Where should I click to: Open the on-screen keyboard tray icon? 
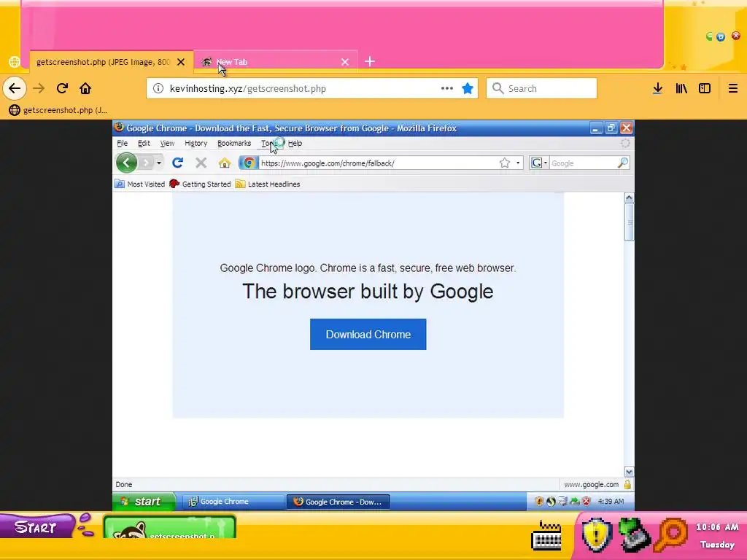(x=546, y=535)
